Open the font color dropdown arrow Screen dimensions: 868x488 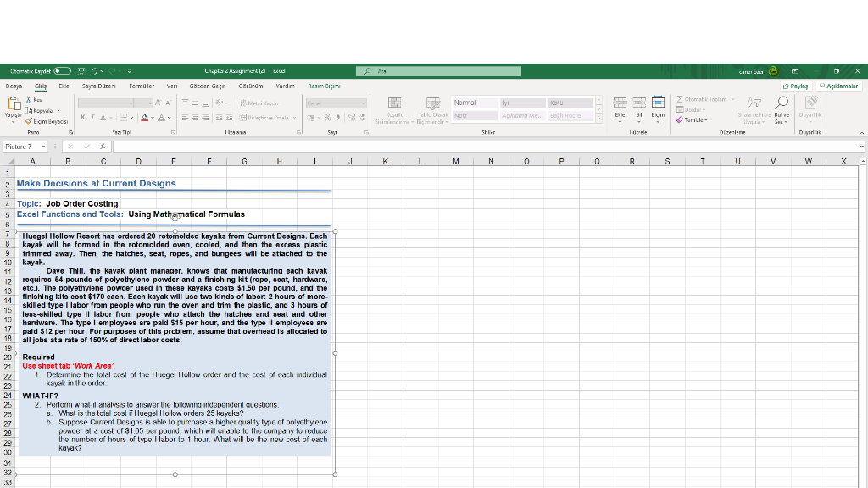[170, 118]
